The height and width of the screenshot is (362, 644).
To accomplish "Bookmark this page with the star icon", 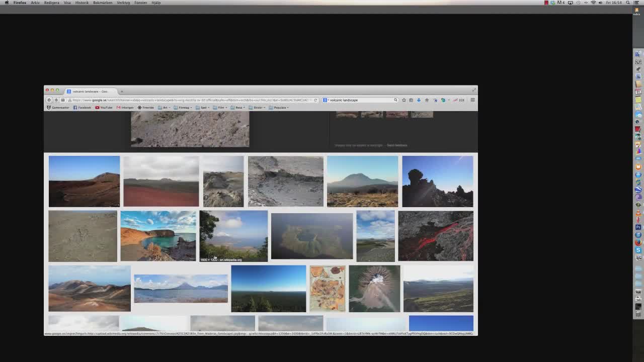I will (404, 100).
